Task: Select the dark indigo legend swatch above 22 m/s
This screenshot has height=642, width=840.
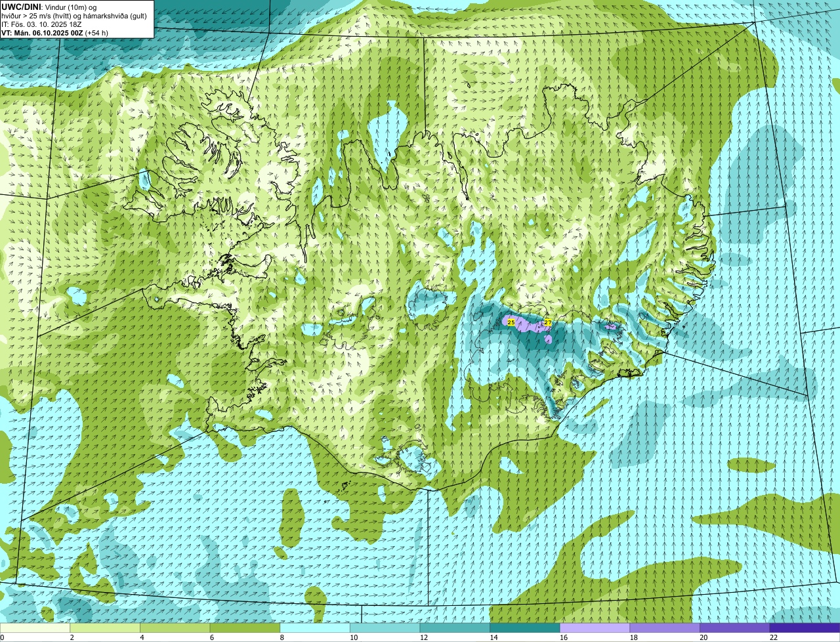Action: (x=805, y=628)
